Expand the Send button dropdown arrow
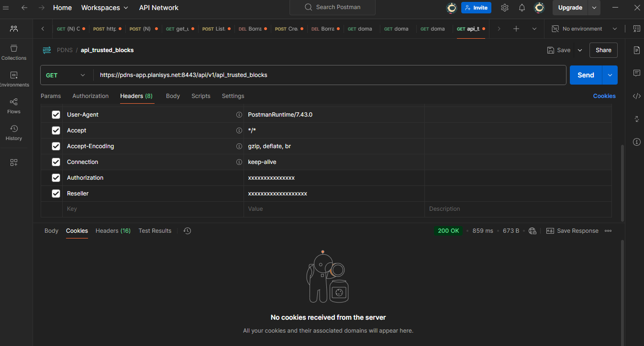The height and width of the screenshot is (346, 644). point(610,75)
